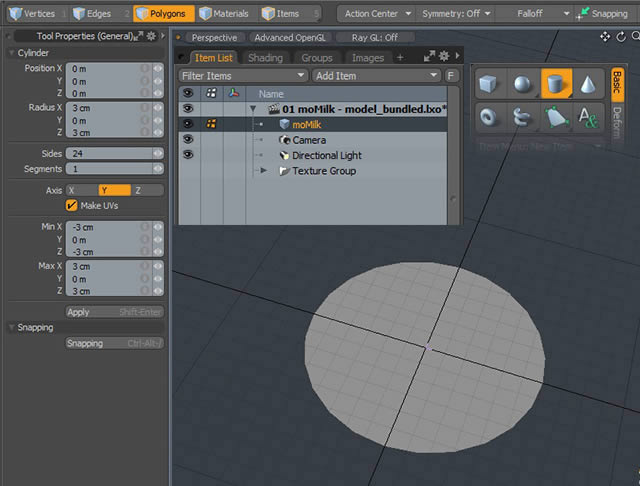Switch to the Groups tab
Screen dimensions: 640x486
[317, 58]
